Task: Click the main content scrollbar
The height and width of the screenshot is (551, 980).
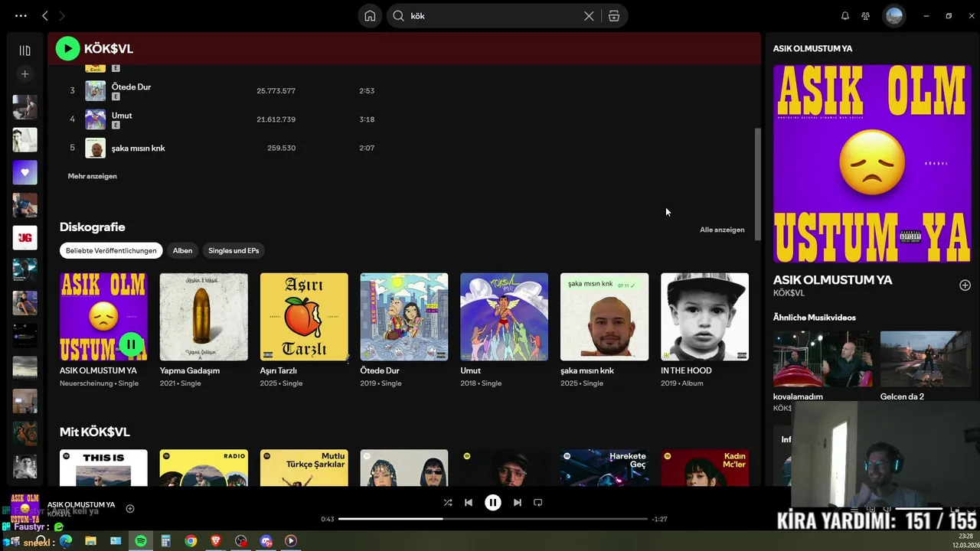Action: click(x=759, y=184)
